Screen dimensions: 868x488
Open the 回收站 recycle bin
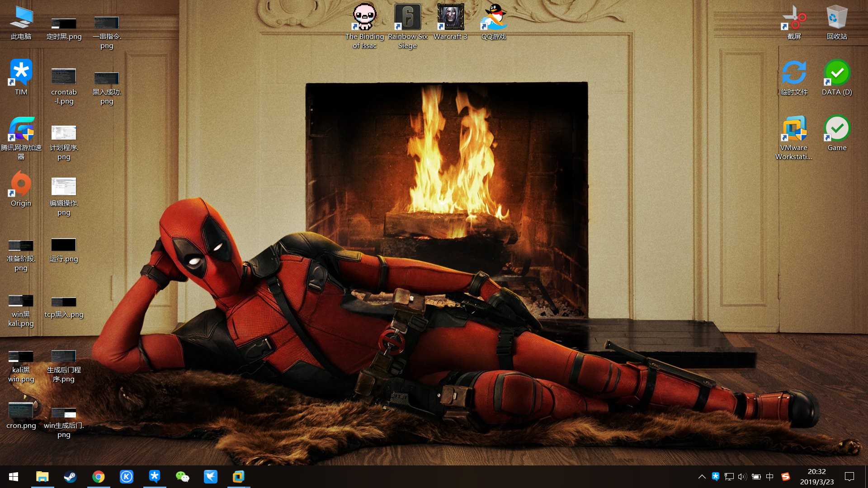point(837,23)
